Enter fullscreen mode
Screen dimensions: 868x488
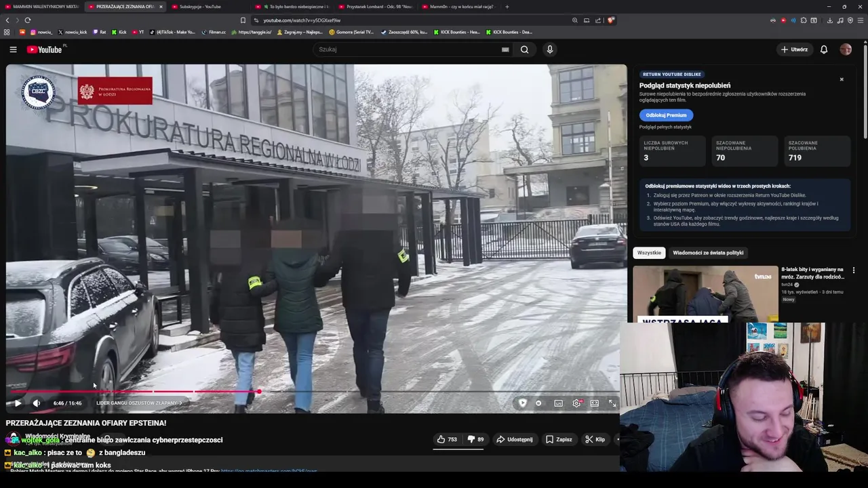(612, 403)
